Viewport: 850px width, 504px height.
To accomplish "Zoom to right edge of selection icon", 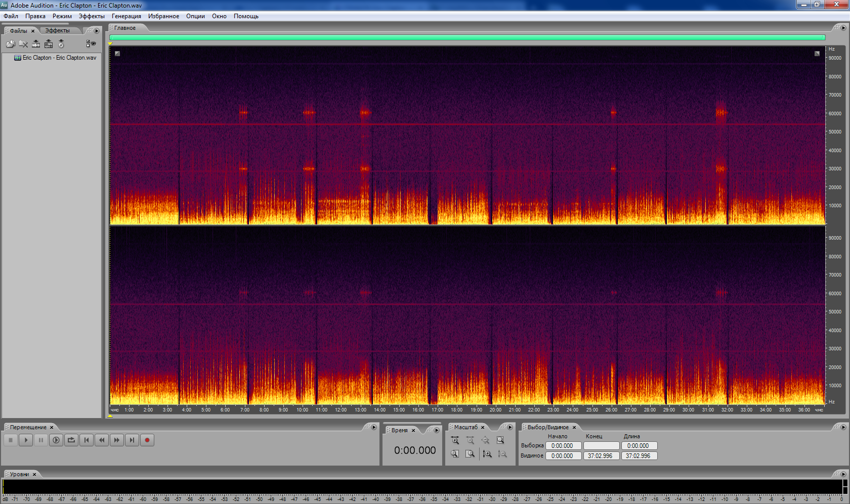I will (470, 454).
